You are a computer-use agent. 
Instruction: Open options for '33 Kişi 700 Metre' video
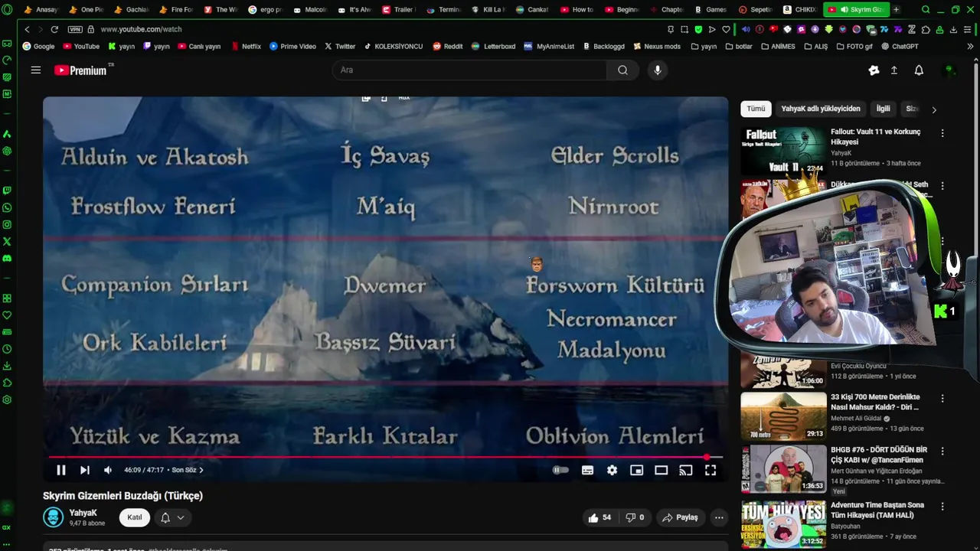(942, 399)
